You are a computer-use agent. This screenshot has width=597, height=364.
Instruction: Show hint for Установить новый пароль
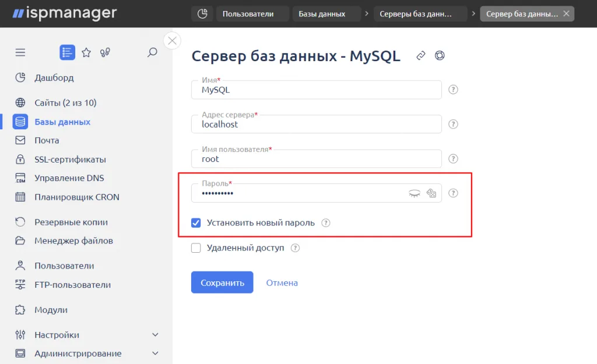326,223
